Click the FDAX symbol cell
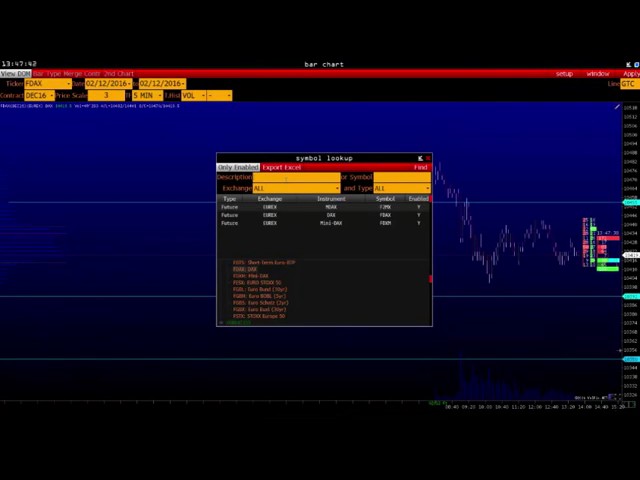Screen dimensions: 640x480 [385, 215]
